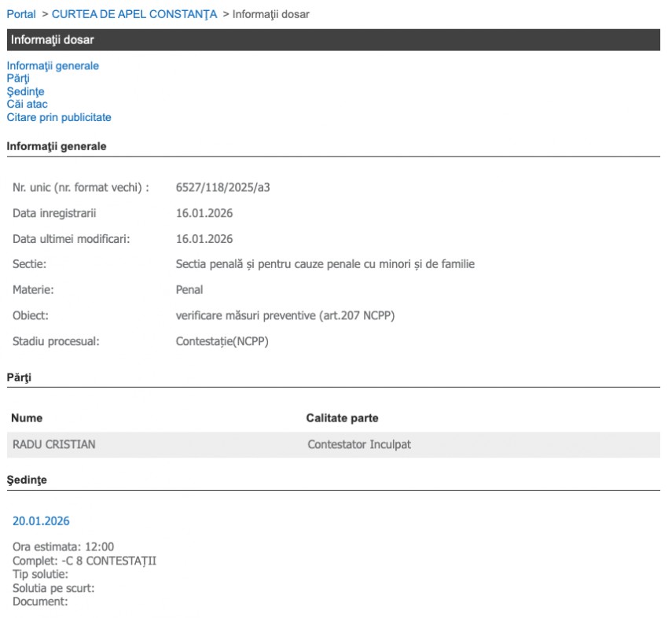Click the Nume column header
Screen dimensions: 672x618
point(28,418)
